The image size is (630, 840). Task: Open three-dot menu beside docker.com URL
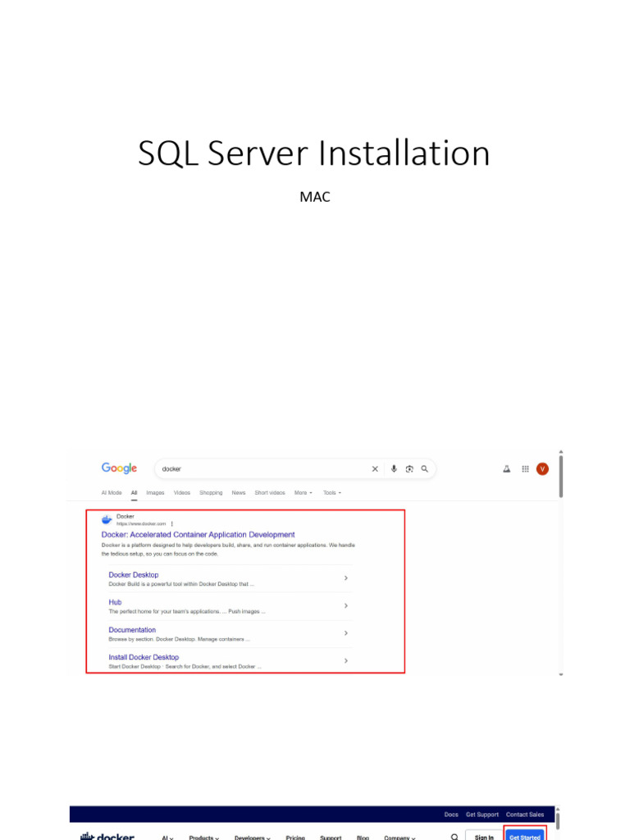(172, 524)
